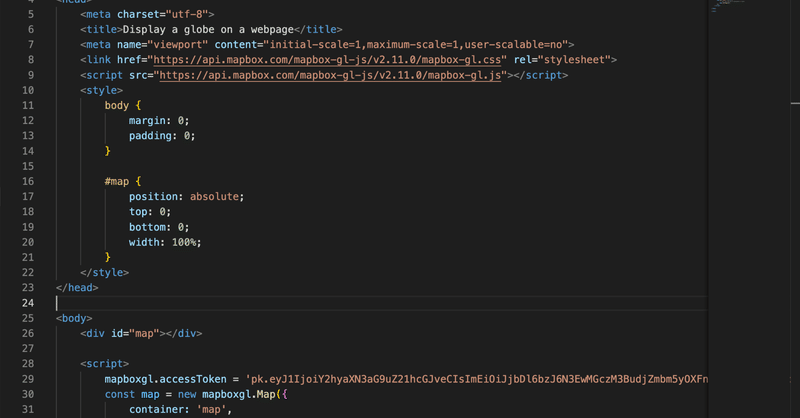Click the minimap code preview
This screenshot has width=800, height=418.
pyautogui.click(x=729, y=5)
